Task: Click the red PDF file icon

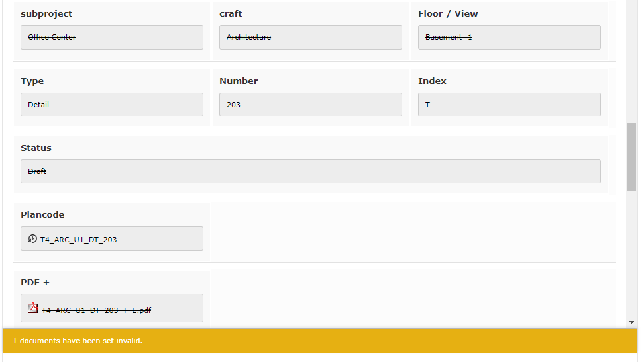Action: [x=33, y=308]
